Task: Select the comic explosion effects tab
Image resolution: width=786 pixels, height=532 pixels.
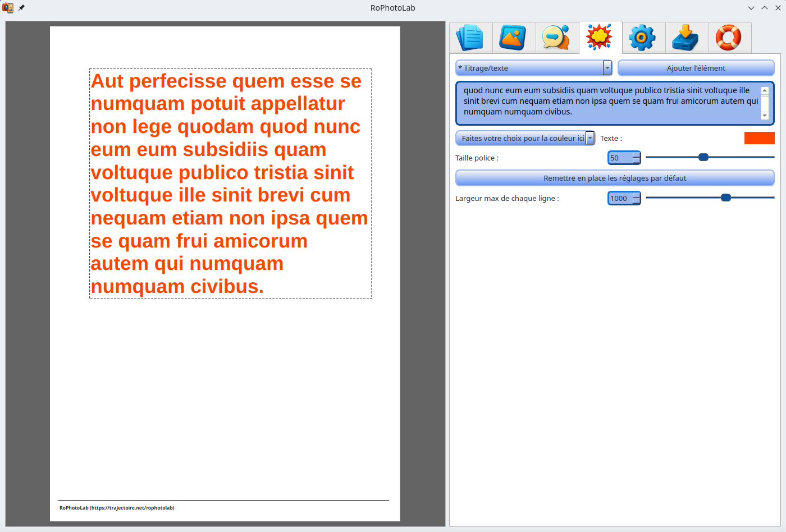Action: (600, 38)
